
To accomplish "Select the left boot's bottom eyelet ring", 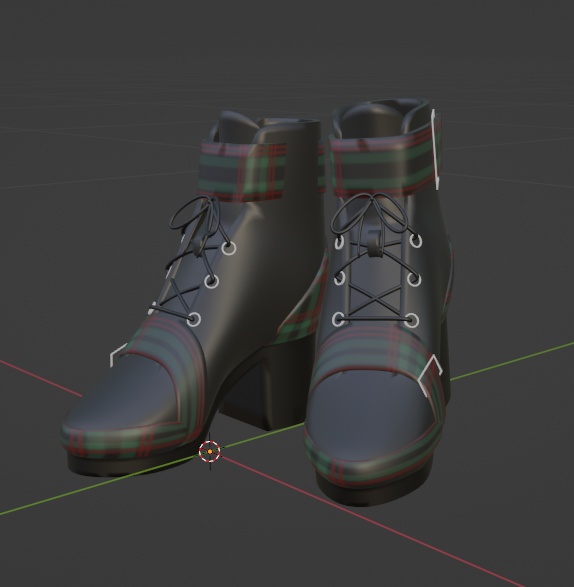I will click(x=194, y=320).
